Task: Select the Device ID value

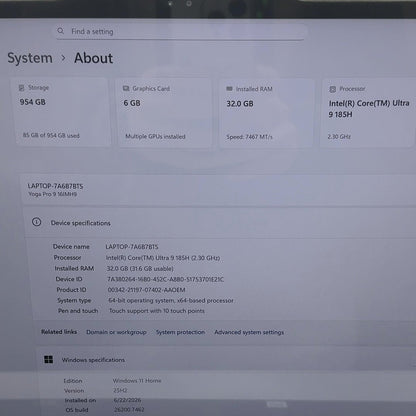Action: (165, 279)
